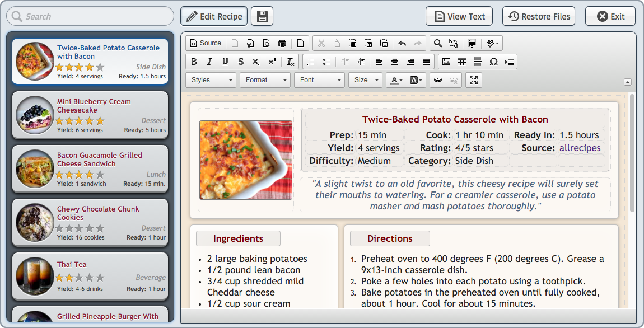Image resolution: width=644 pixels, height=328 pixels.
Task: Open the Styles dropdown
Action: 211,80
